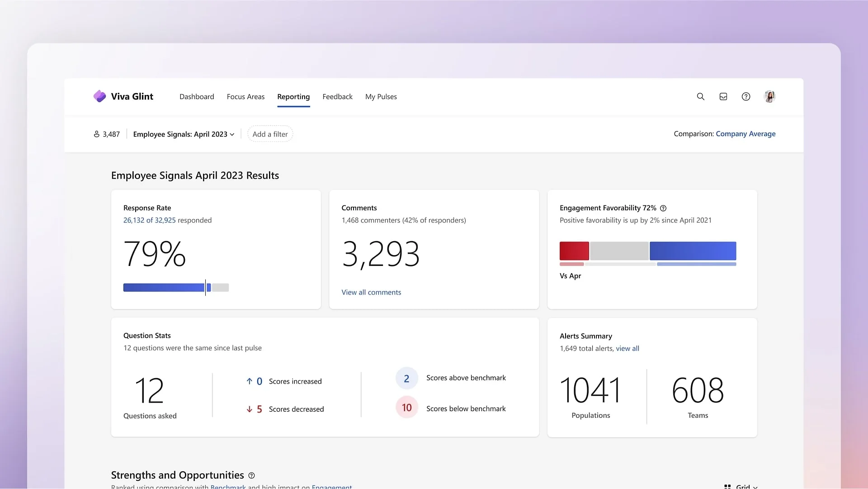Go to the Focus Areas section
This screenshot has width=868, height=489.
(x=245, y=96)
